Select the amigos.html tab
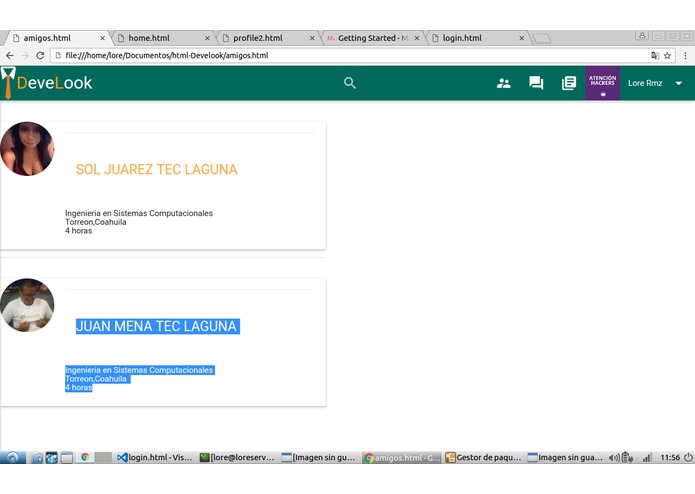This screenshot has width=695, height=494. point(57,38)
